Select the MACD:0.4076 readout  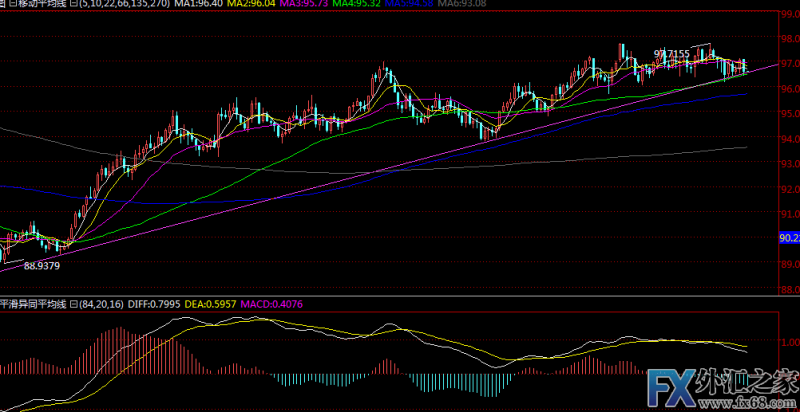click(x=271, y=304)
